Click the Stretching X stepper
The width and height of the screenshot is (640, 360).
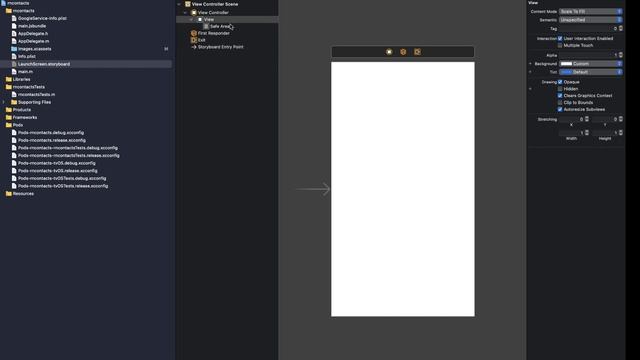(587, 119)
